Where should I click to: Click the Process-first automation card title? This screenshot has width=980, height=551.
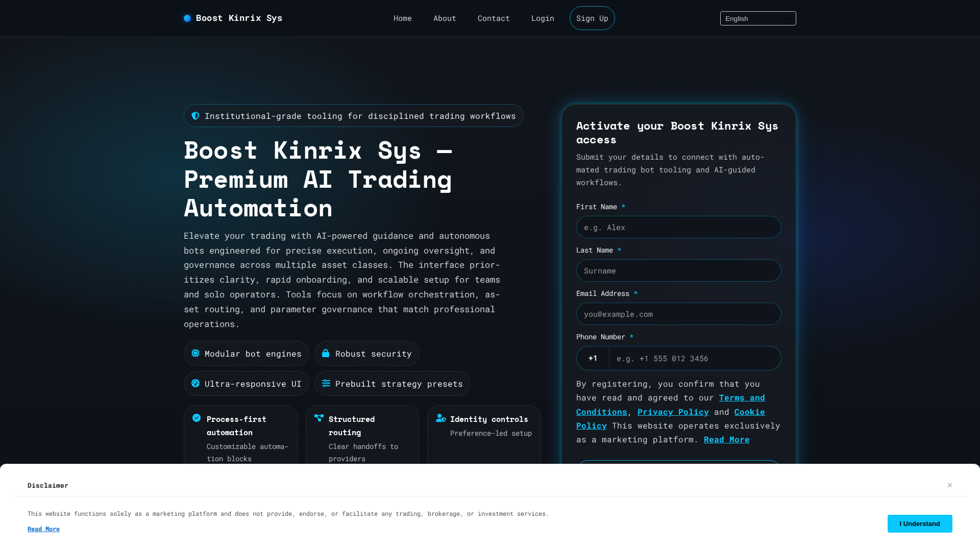point(236,425)
